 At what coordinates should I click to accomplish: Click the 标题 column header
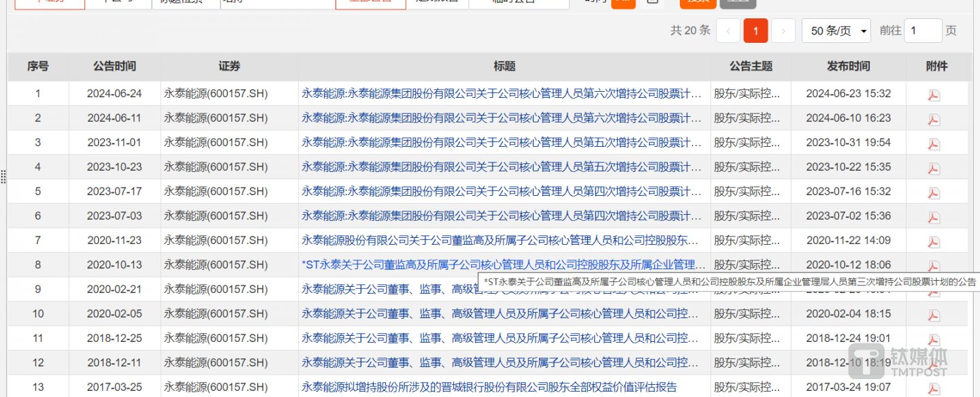click(504, 66)
